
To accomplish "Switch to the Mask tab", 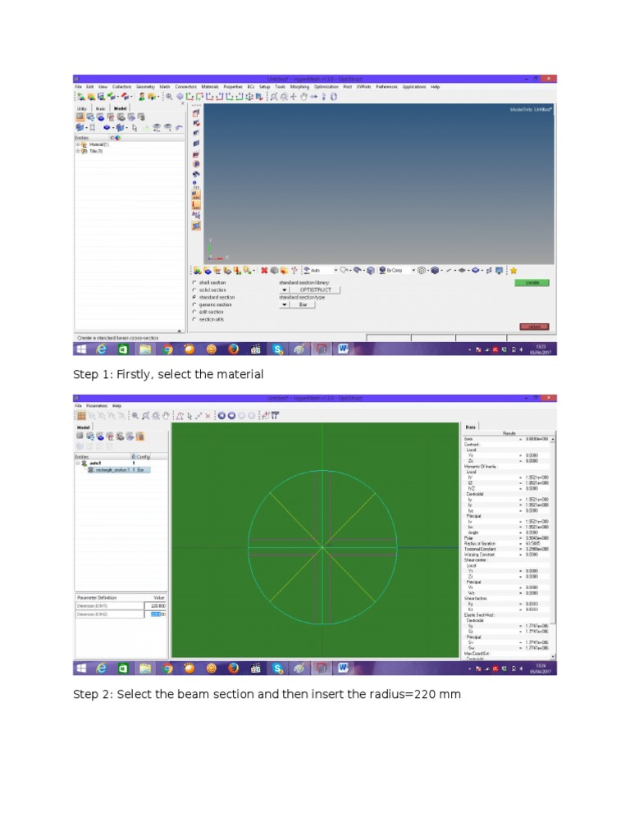I will tap(100, 108).
